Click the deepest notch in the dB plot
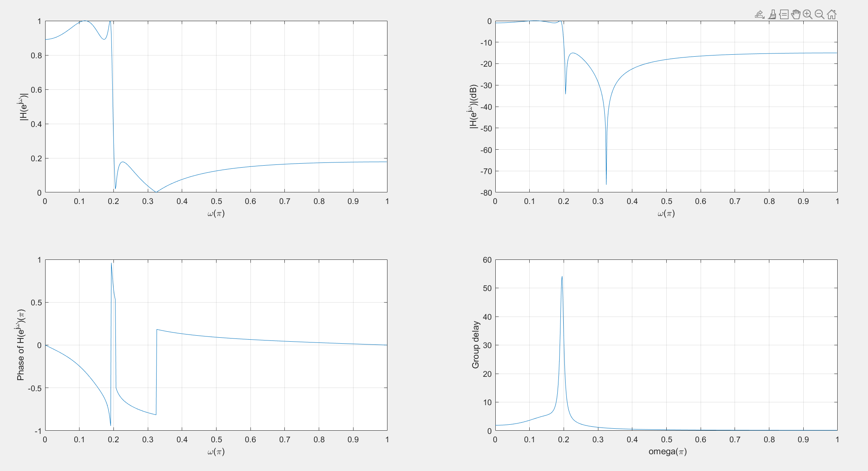 606,183
